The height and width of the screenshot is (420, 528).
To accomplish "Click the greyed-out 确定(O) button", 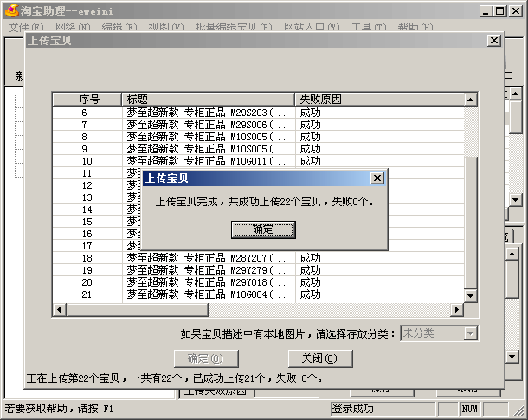I will point(206,359).
